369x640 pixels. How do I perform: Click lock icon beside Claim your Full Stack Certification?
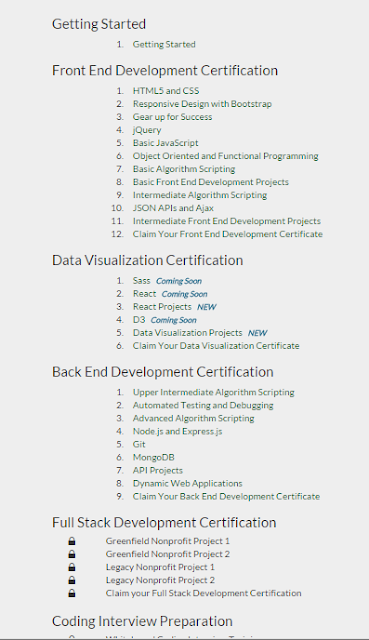tap(72, 593)
